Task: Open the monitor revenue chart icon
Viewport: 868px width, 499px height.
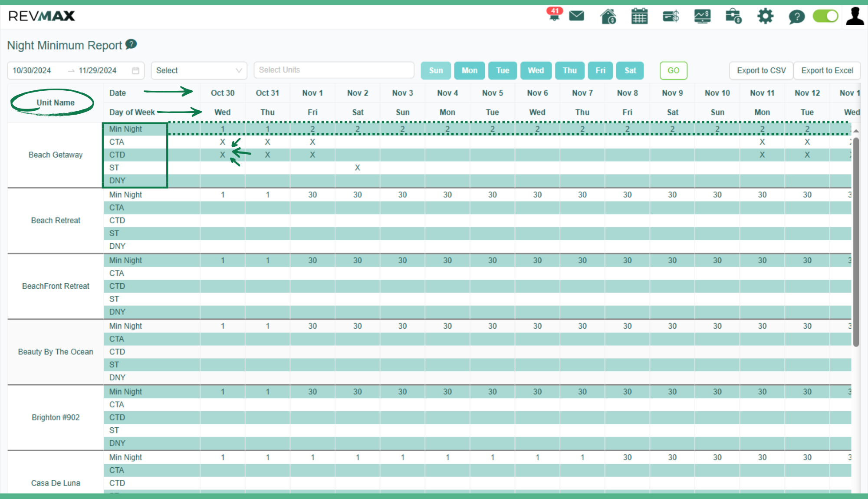Action: point(702,17)
